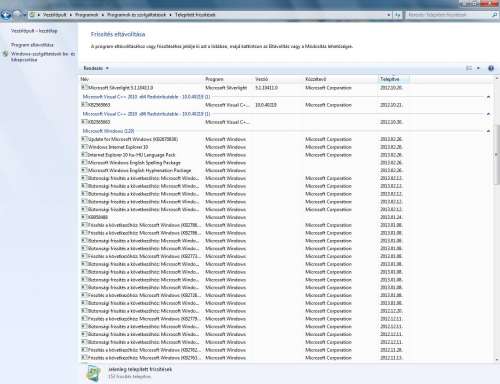This screenshot has width=500, height=384.
Task: Select the Programok és szolgáltatások breadcrumb
Action: tap(136, 15)
